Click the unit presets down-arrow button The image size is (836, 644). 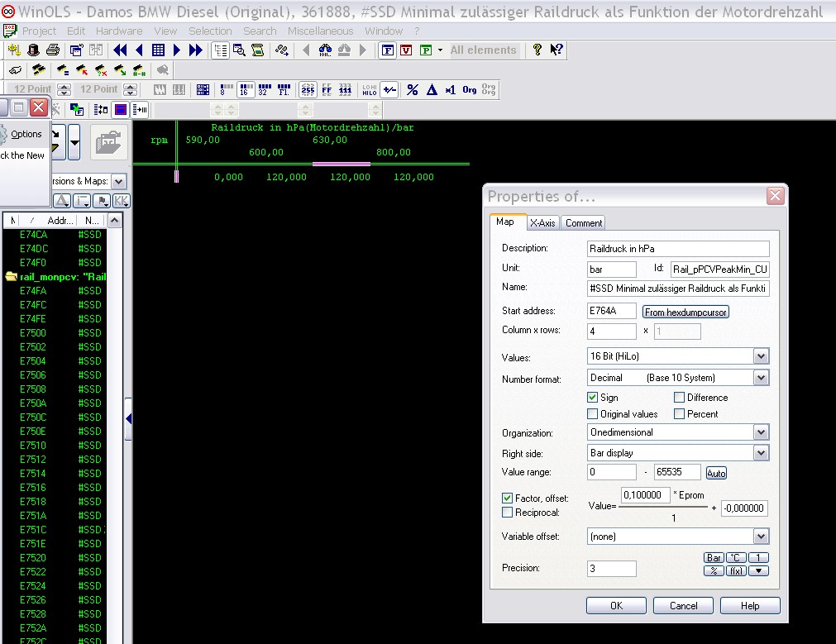point(758,571)
